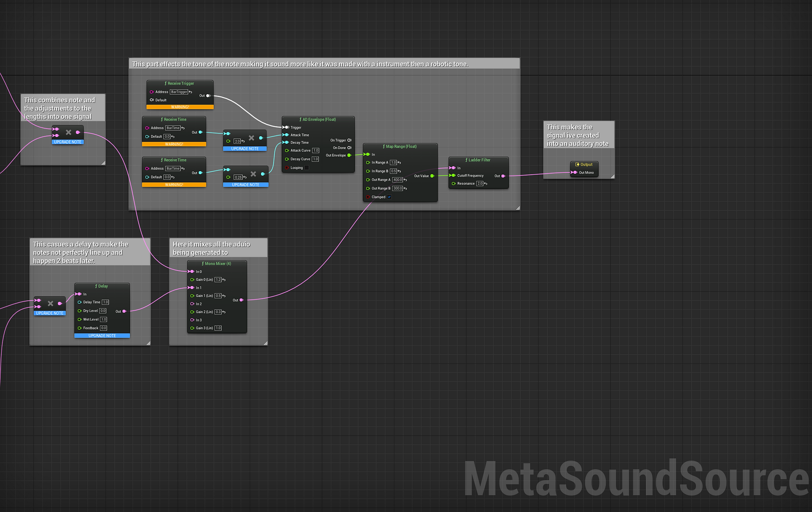Viewport: 812px width, 512px height.
Task: Click the multiply icon on the 2.0 node
Action: tap(252, 138)
